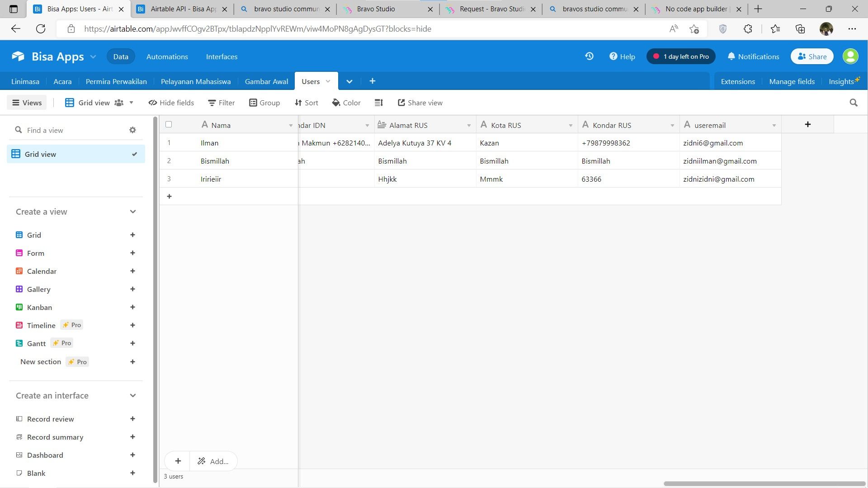Collapse the Create an interface section
This screenshot has width=868, height=488.
(x=132, y=396)
